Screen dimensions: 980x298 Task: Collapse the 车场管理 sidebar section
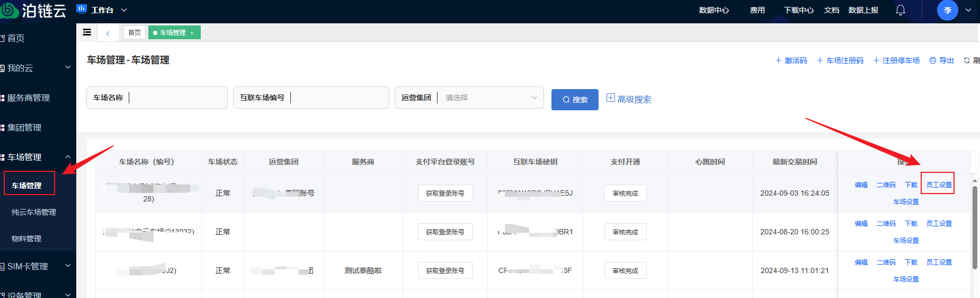click(x=67, y=157)
